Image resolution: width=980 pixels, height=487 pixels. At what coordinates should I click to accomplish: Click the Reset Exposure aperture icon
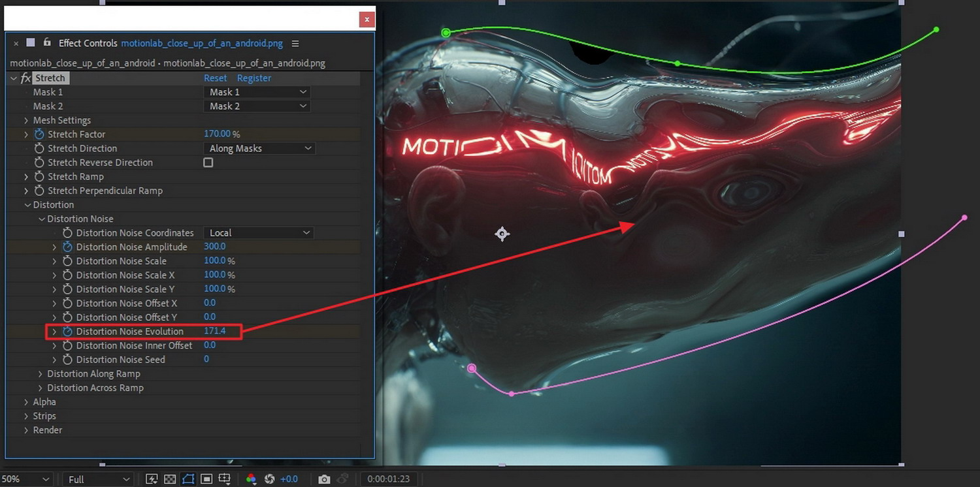pos(269,479)
